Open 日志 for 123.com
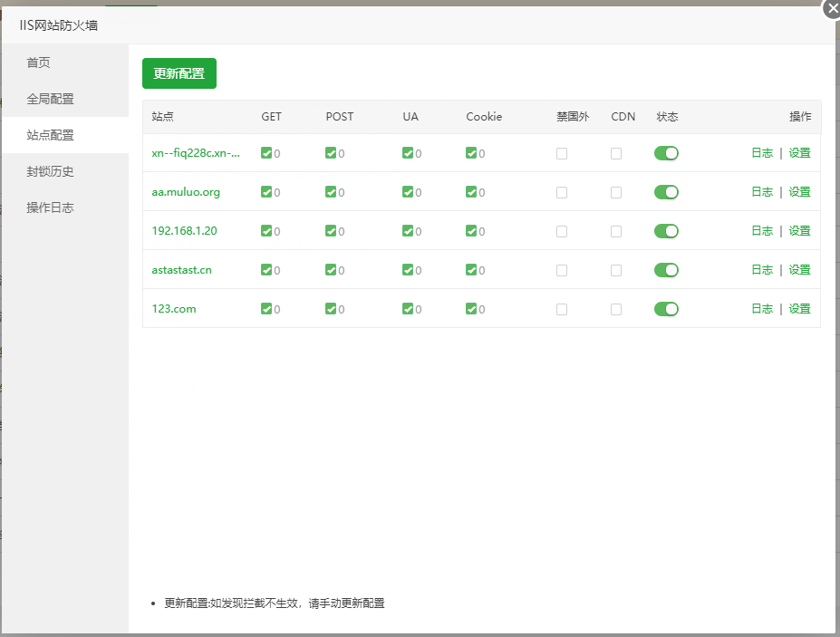Image resolution: width=840 pixels, height=637 pixels. click(x=762, y=309)
